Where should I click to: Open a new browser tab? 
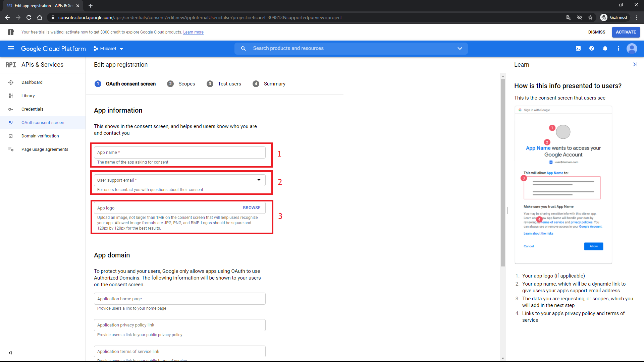pos(91,6)
